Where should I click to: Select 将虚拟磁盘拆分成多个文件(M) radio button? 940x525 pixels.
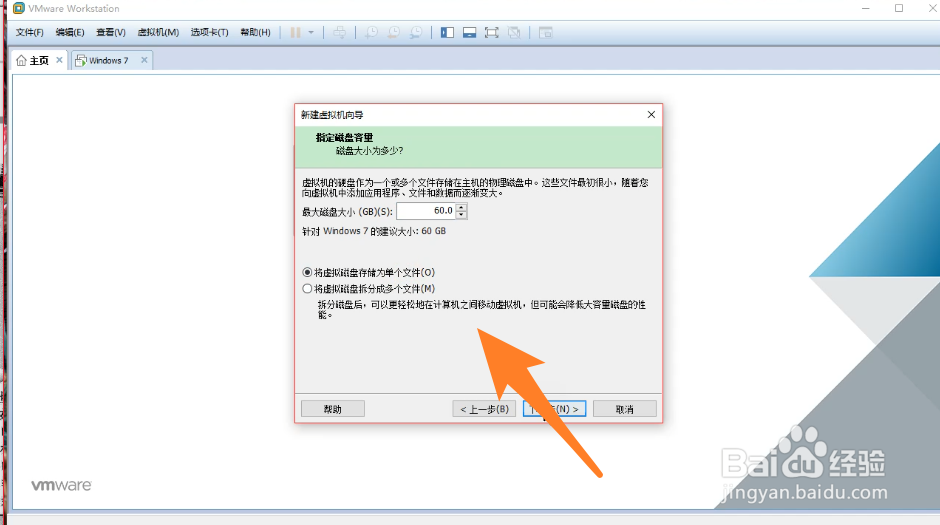(x=308, y=289)
